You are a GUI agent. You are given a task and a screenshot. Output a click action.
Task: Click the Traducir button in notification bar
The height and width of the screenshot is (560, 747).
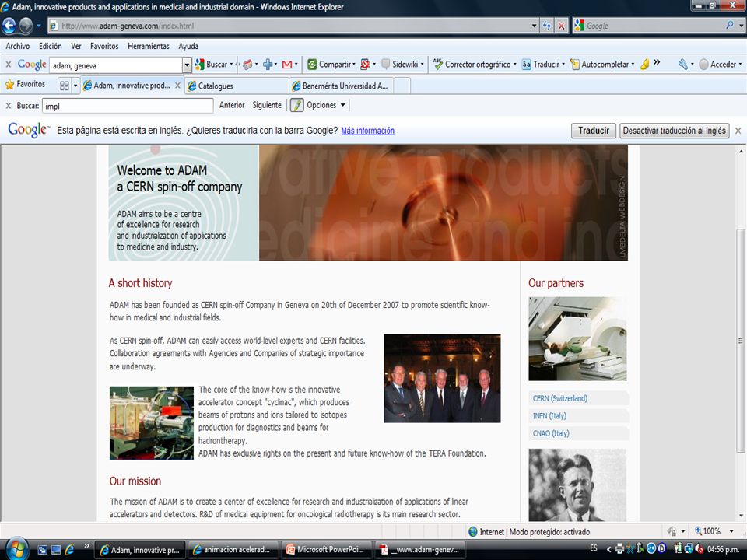pyautogui.click(x=594, y=131)
